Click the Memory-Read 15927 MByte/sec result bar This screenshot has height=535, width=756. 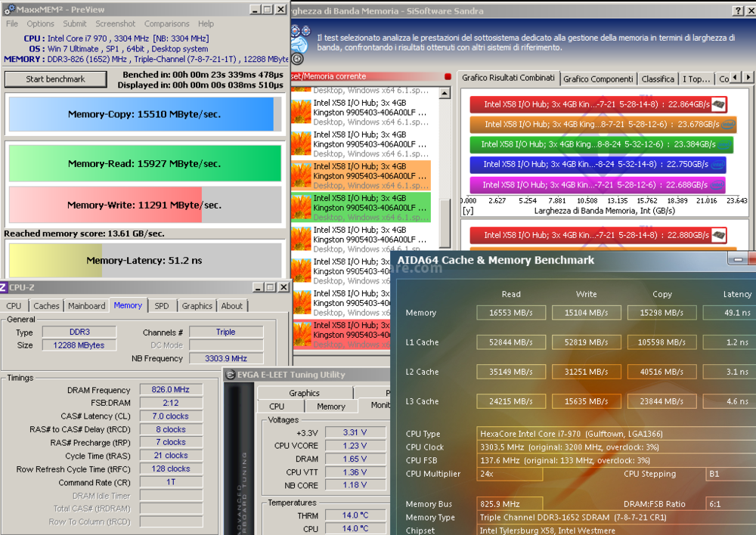tap(145, 163)
